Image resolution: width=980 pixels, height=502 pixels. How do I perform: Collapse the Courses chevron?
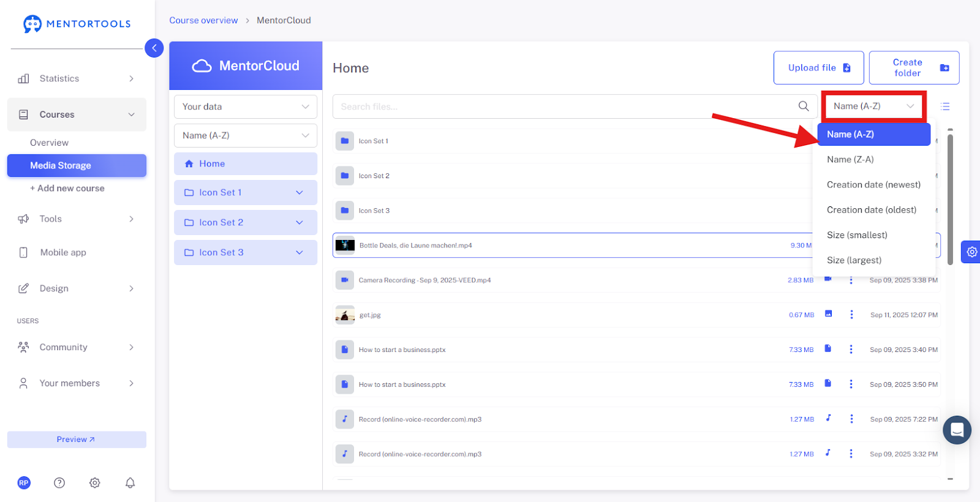[x=131, y=114]
